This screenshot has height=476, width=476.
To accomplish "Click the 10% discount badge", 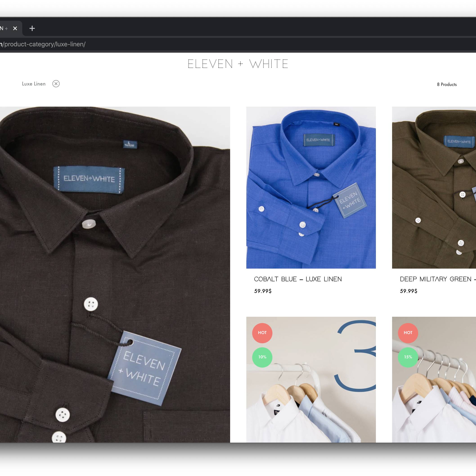I will click(262, 357).
